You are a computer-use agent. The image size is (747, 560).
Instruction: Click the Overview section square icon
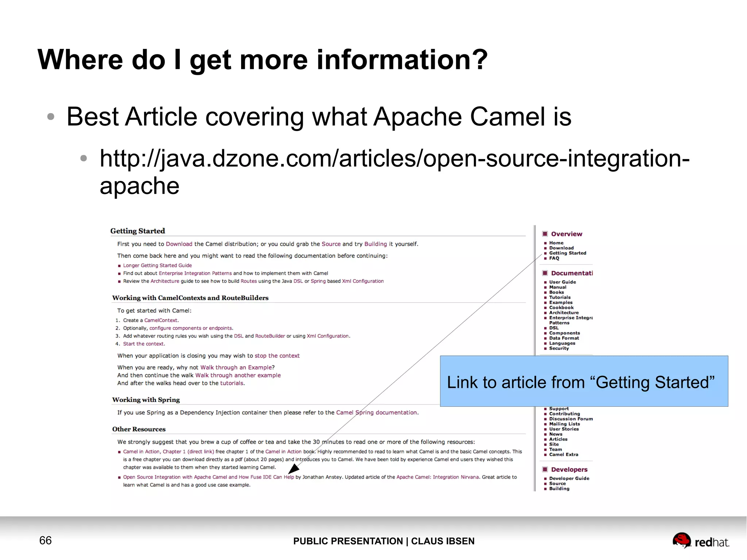pos(545,234)
